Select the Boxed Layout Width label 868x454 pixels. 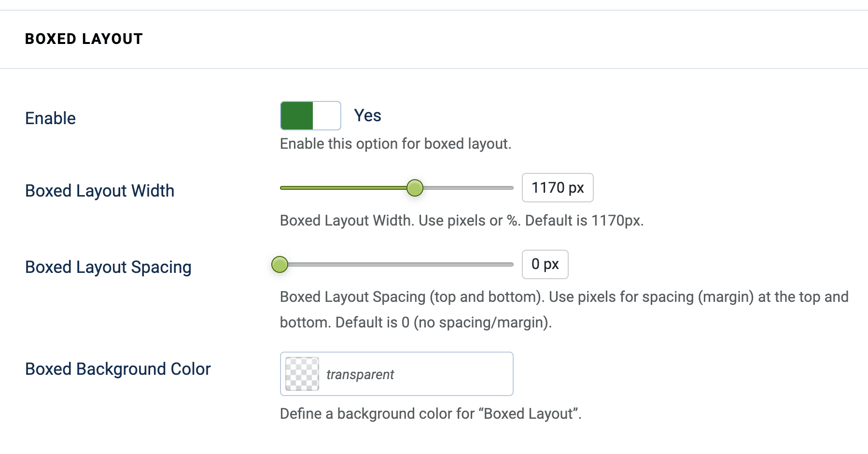(x=99, y=190)
